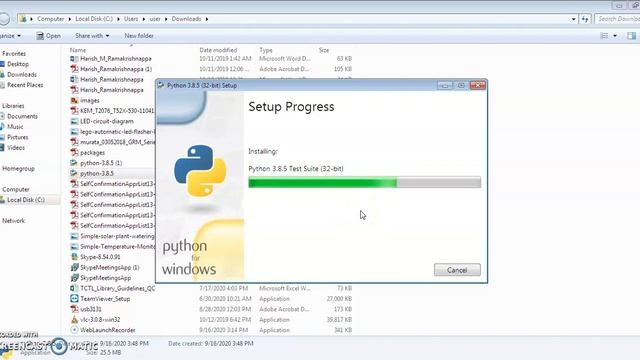The width and height of the screenshot is (640, 360).
Task: Sort files by Date modified column
Action: pyautogui.click(x=218, y=50)
